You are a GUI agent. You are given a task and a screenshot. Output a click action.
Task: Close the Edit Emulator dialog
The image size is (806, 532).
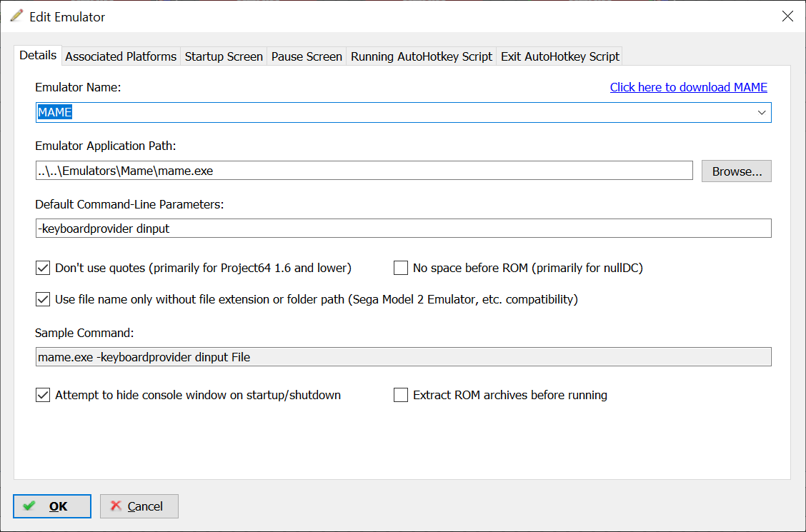click(x=787, y=16)
